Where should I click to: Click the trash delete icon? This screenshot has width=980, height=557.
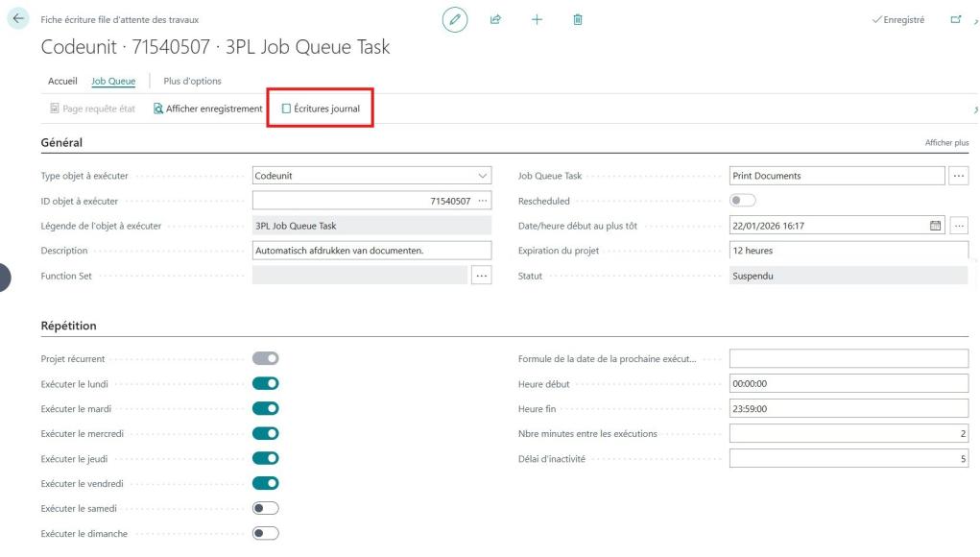(577, 20)
